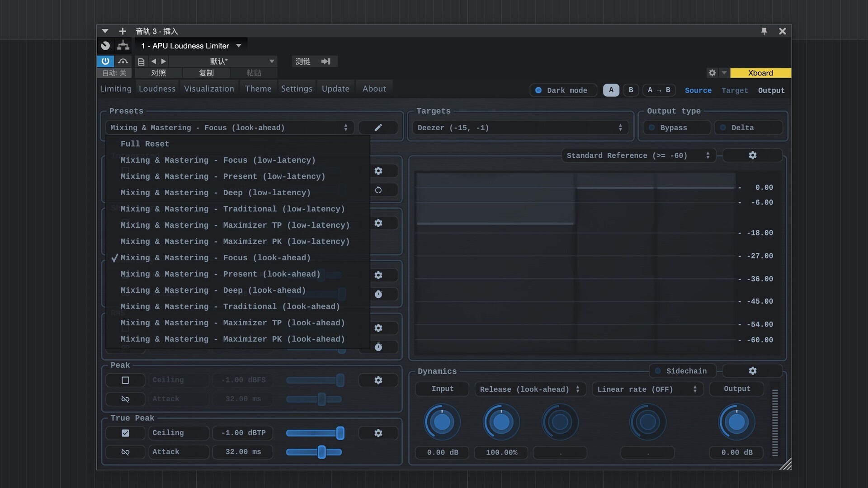Click the sidechain arrow icon next to 测链
This screenshot has height=488, width=868.
pos(326,61)
